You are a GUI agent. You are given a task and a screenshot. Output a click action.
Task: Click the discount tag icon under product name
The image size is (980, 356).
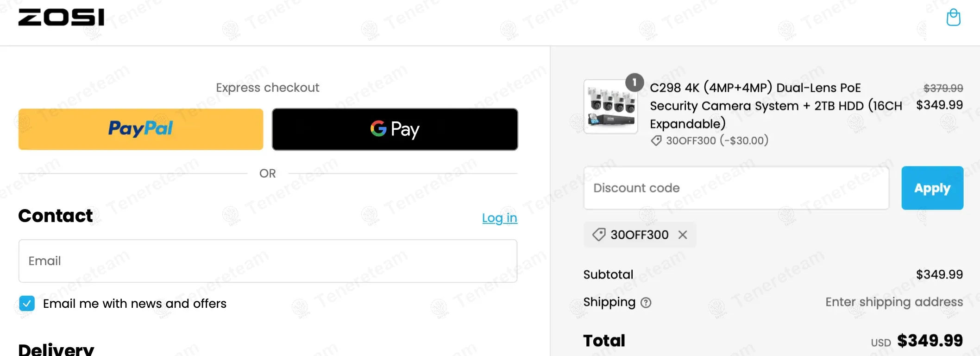coord(656,140)
